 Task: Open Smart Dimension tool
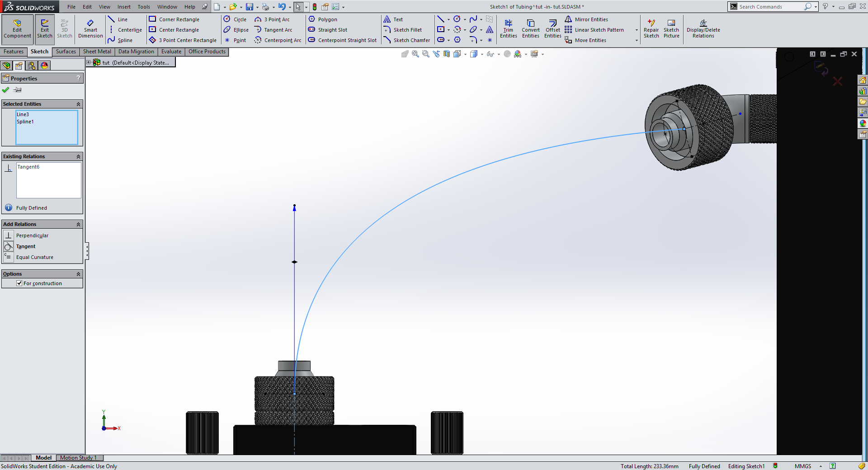tap(90, 29)
